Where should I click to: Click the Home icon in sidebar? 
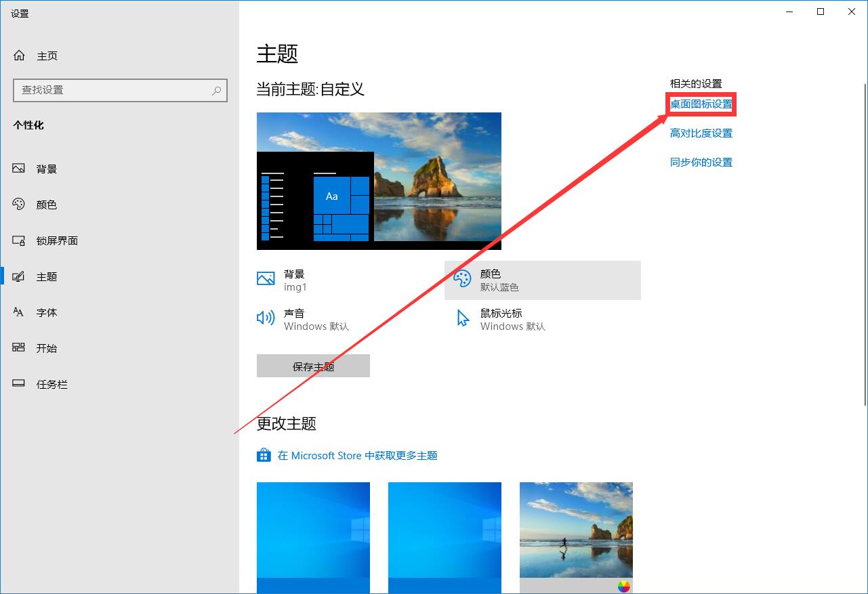coord(19,56)
